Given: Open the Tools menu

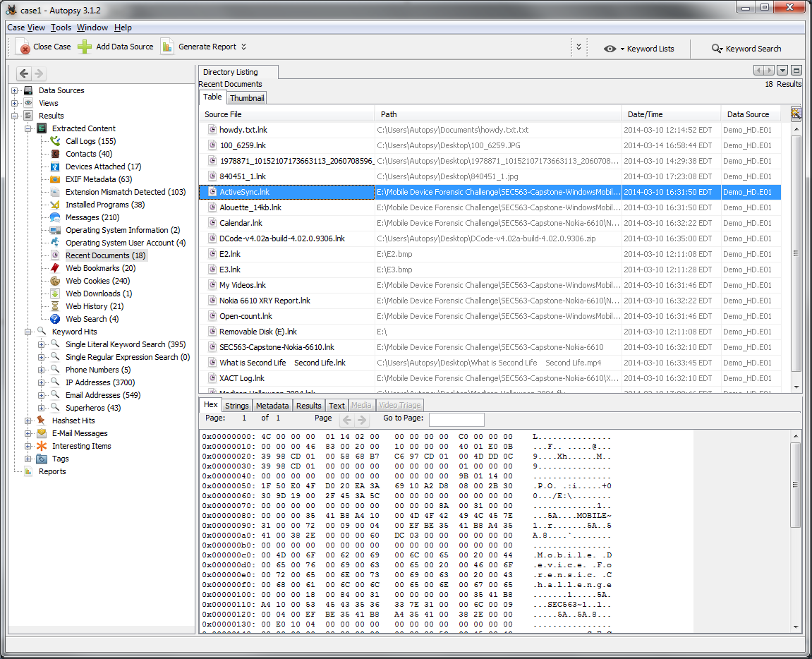Looking at the screenshot, I should pyautogui.click(x=61, y=28).
